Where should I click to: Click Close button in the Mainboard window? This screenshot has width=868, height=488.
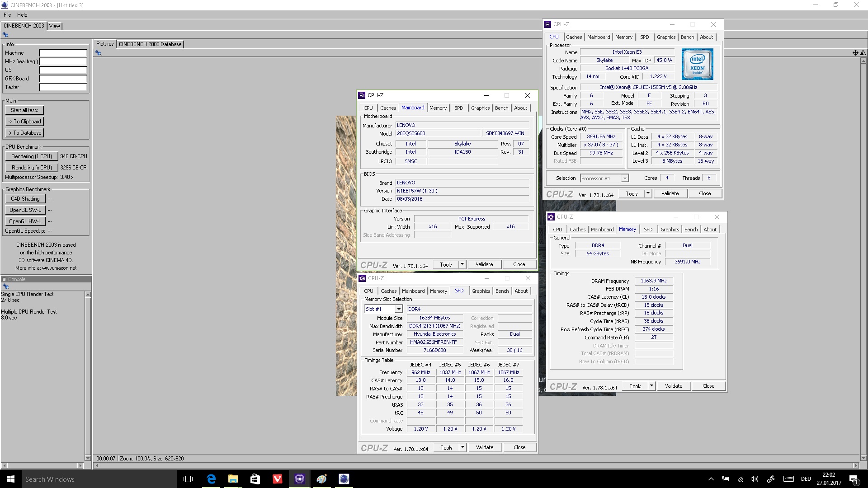coord(519,264)
